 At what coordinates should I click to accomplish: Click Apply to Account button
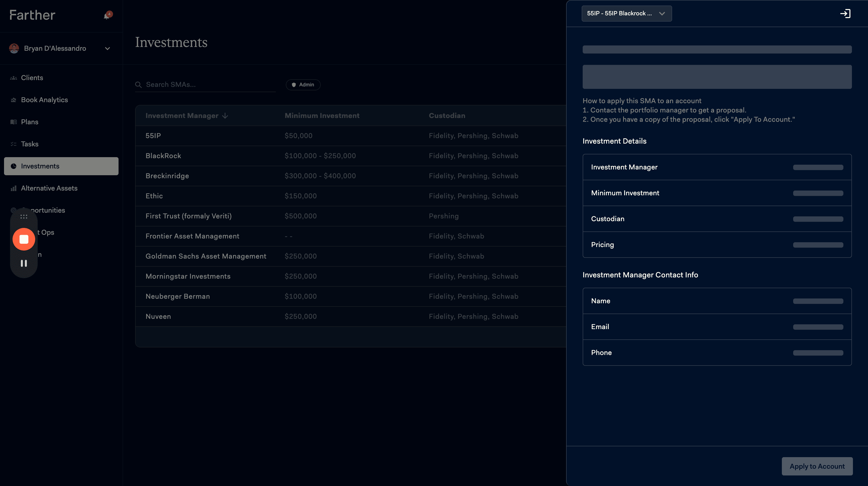817,466
